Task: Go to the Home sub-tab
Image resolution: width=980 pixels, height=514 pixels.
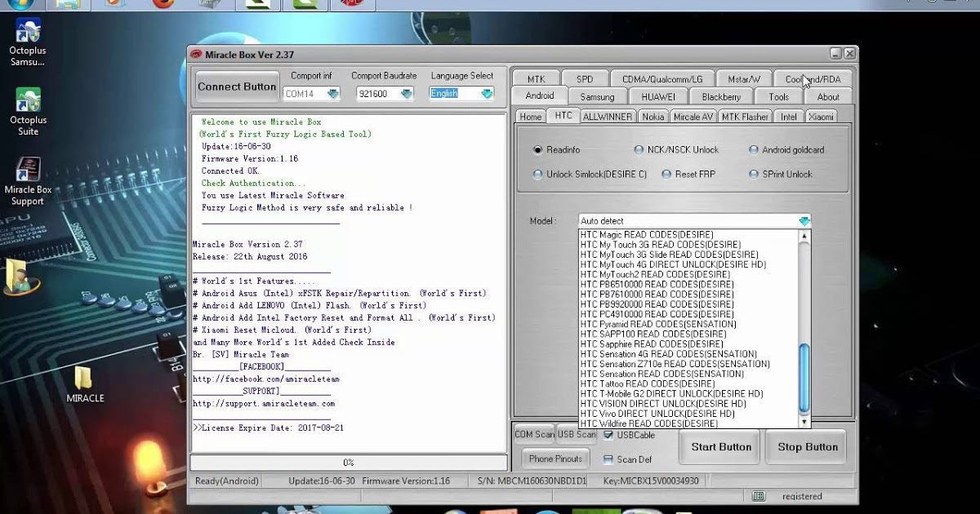Action: (x=531, y=117)
